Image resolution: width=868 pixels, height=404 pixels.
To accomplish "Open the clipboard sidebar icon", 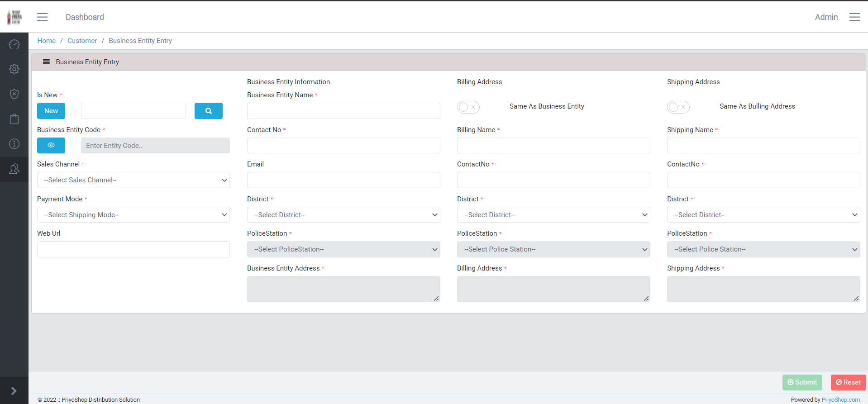I will [14, 119].
